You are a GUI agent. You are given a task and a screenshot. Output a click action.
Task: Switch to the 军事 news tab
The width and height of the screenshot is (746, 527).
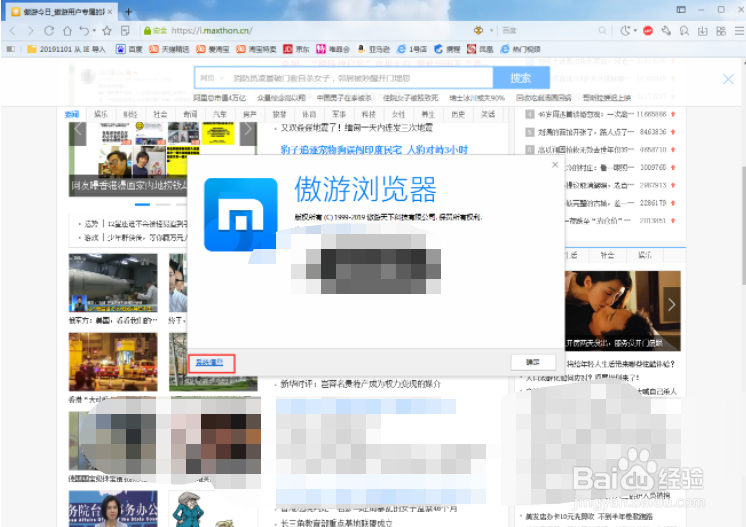(x=339, y=114)
